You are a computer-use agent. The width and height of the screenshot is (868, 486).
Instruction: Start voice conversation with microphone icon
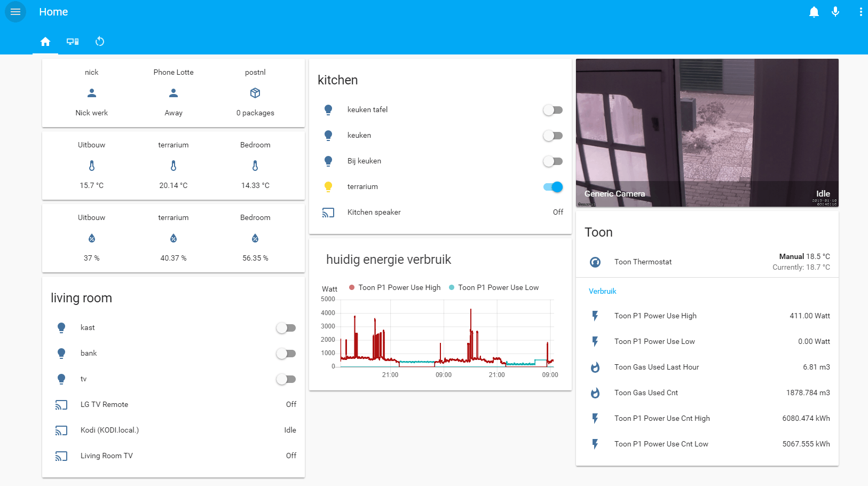[x=835, y=12]
